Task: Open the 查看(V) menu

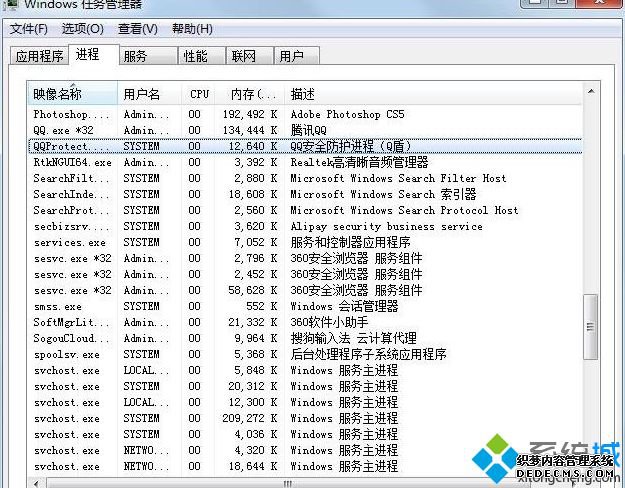Action: pos(138,29)
